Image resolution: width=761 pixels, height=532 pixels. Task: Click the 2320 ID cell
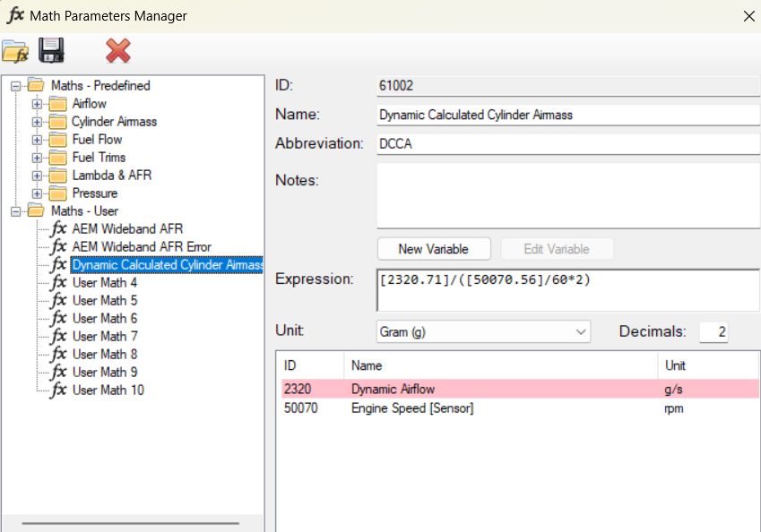298,389
